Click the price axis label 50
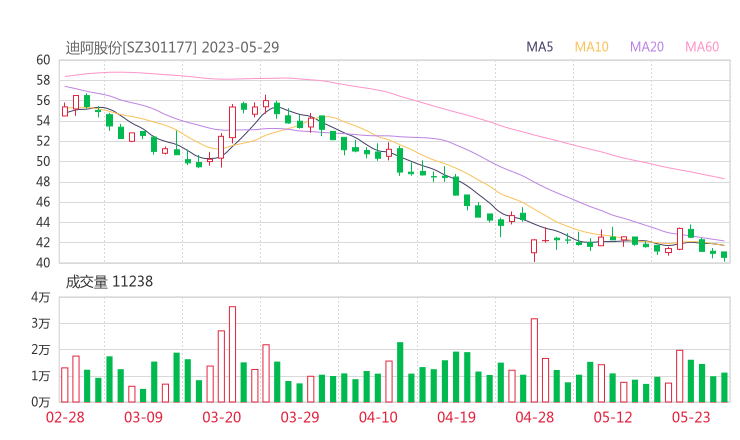The width and height of the screenshot is (740, 440). tap(43, 161)
